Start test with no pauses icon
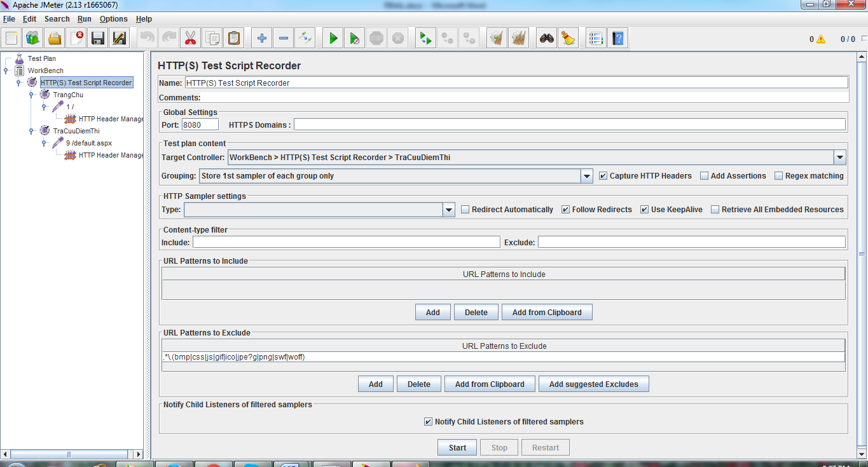The width and height of the screenshot is (868, 467). click(355, 39)
